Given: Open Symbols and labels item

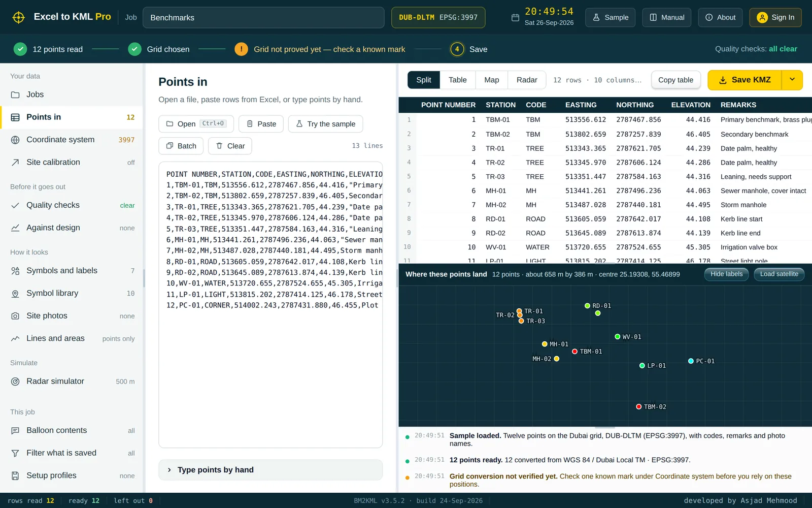Looking at the screenshot, I should tap(71, 271).
